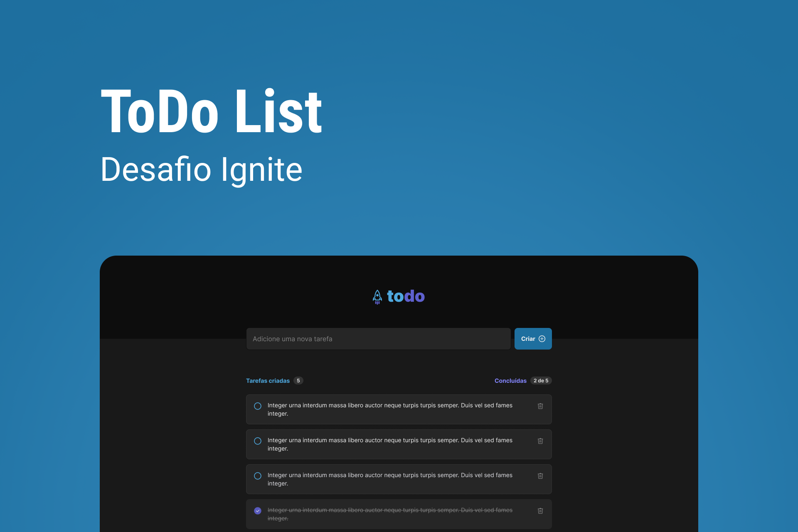Click the Tarefas criadas label

268,380
